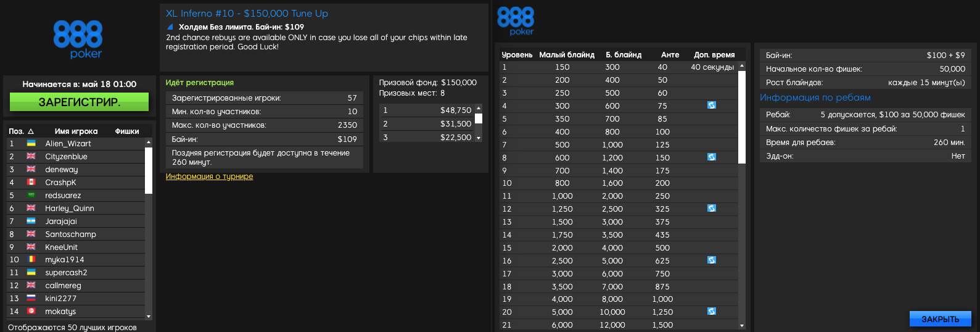Click the level 4 rebuy icon
Screen dimensions: 980x332
(x=711, y=106)
